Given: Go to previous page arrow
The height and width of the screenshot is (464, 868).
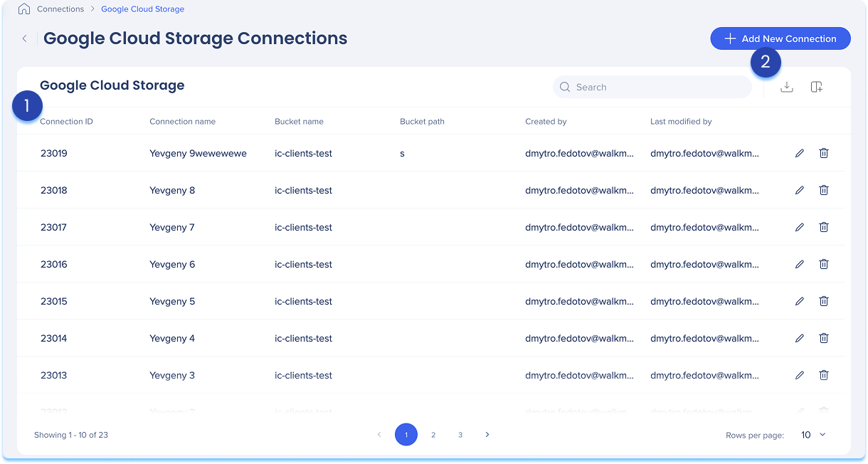Looking at the screenshot, I should click(379, 434).
